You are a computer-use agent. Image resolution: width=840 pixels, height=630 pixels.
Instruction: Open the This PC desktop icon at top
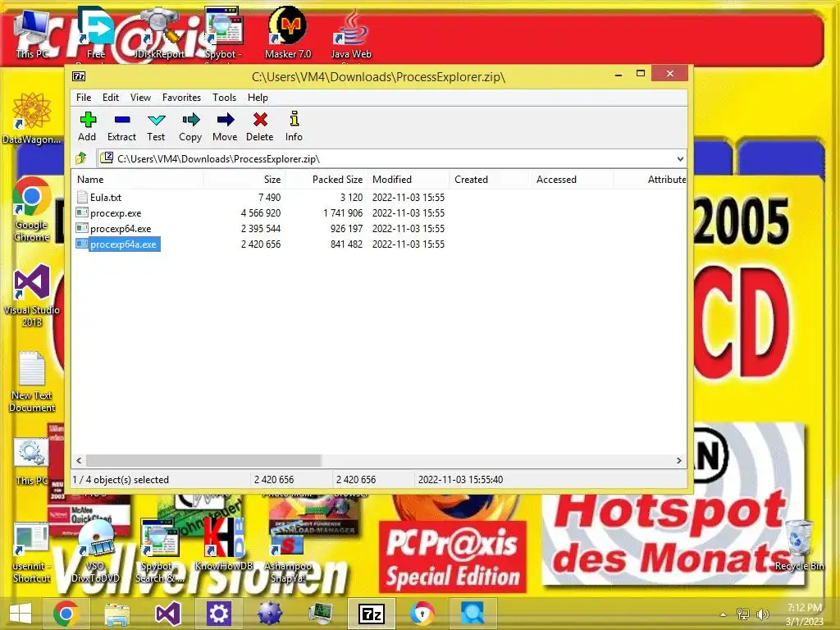tap(32, 33)
